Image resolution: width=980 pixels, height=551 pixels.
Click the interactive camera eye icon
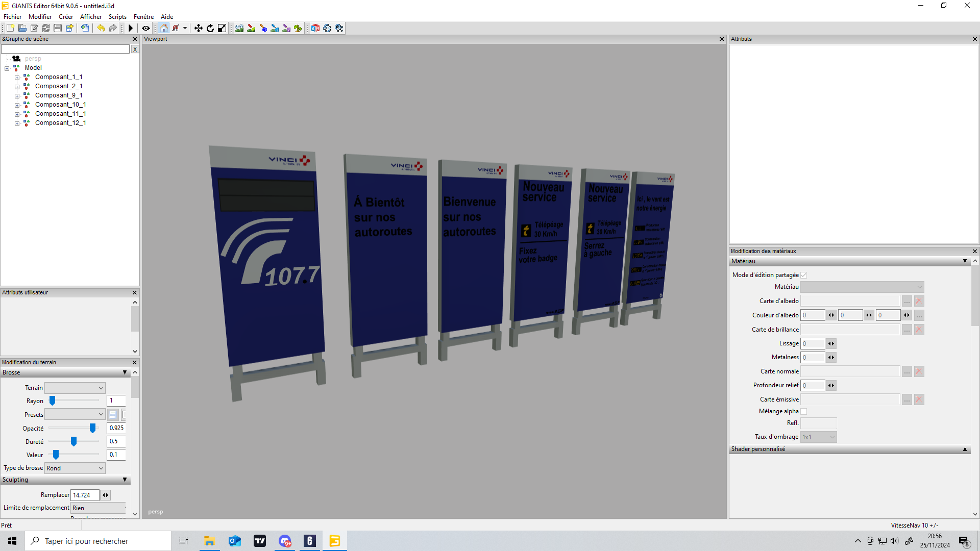(x=145, y=28)
